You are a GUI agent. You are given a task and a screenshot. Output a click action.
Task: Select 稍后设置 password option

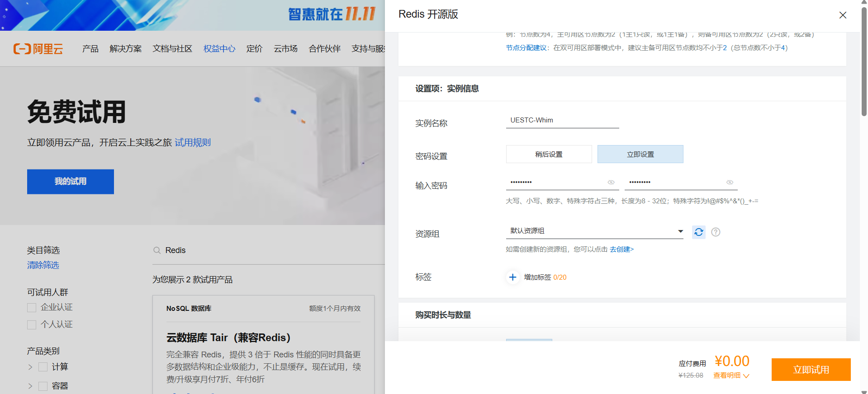coord(549,154)
